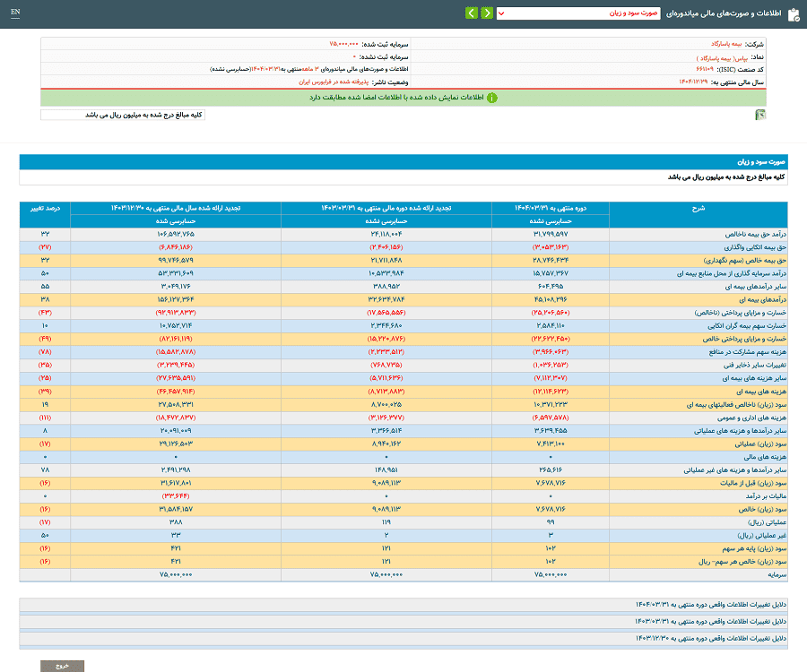Click the million-rial amounts note box near the Excel icon
807x672 pixels.
tap(123, 115)
